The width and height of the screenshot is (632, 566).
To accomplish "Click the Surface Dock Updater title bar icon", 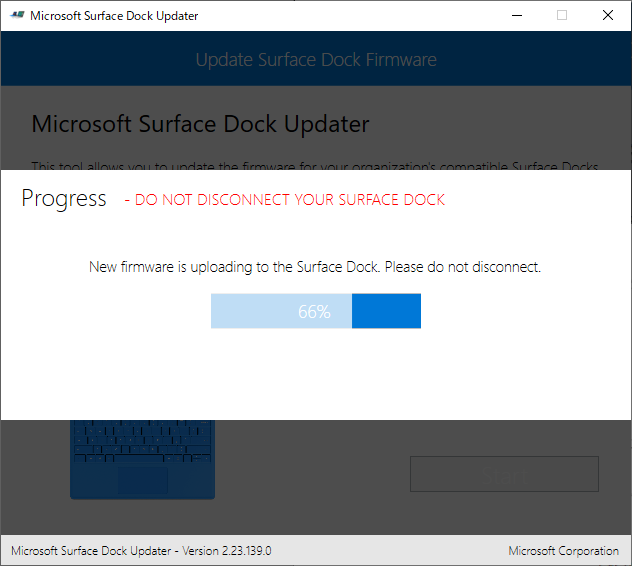I will (x=17, y=15).
